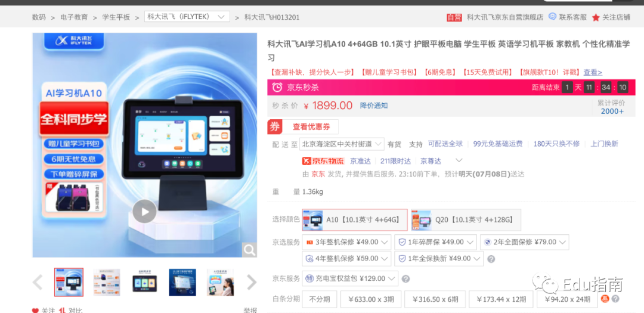Click 99元免基础运费 link

(498, 144)
